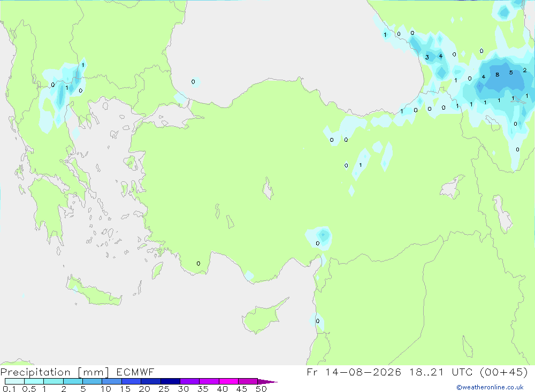Click the legend label '35'
Screen dimensions: 535x392
click(x=203, y=389)
